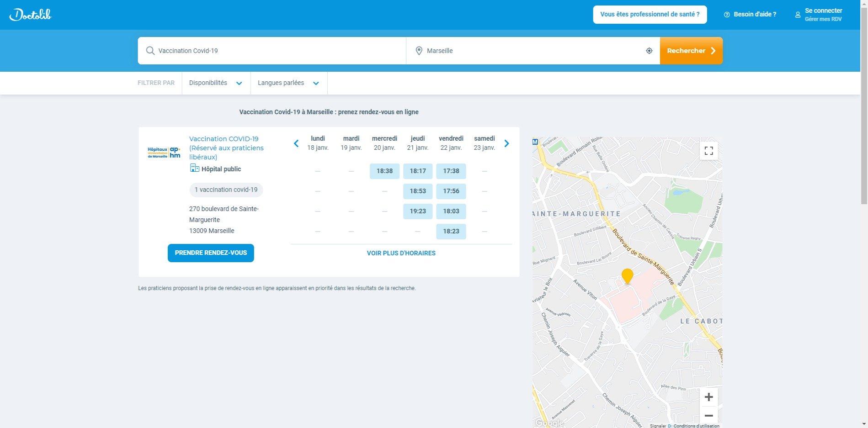868x428 pixels.
Task: Click Prendre rendez-vous button
Action: pyautogui.click(x=211, y=253)
